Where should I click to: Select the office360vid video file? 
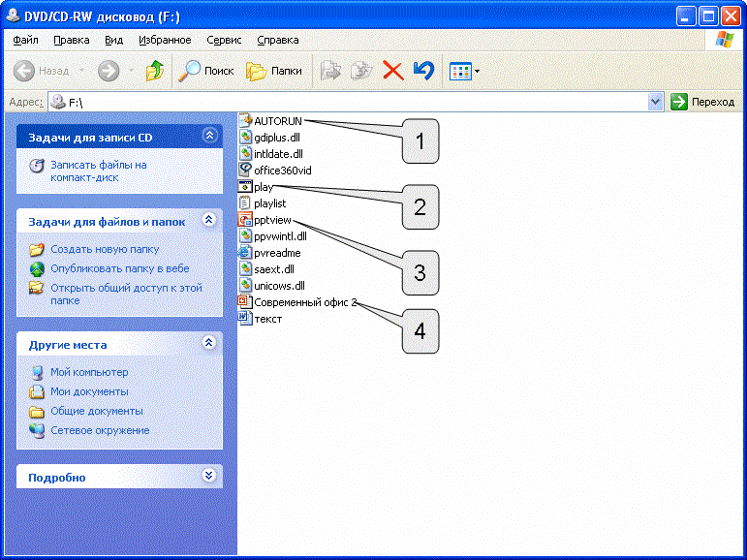[275, 171]
